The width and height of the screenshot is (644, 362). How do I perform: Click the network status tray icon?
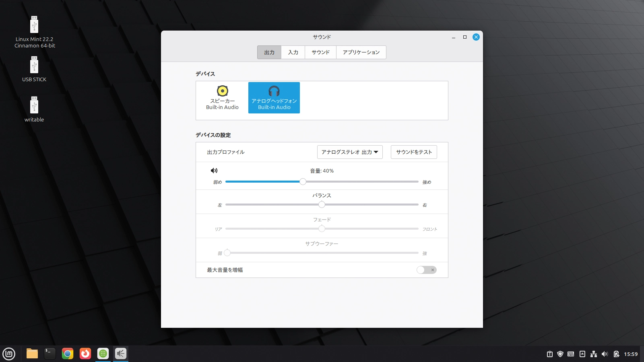click(594, 354)
